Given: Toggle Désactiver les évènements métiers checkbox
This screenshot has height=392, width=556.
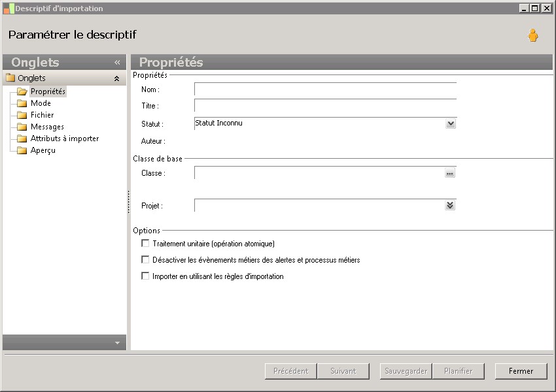Looking at the screenshot, I should coord(145,259).
